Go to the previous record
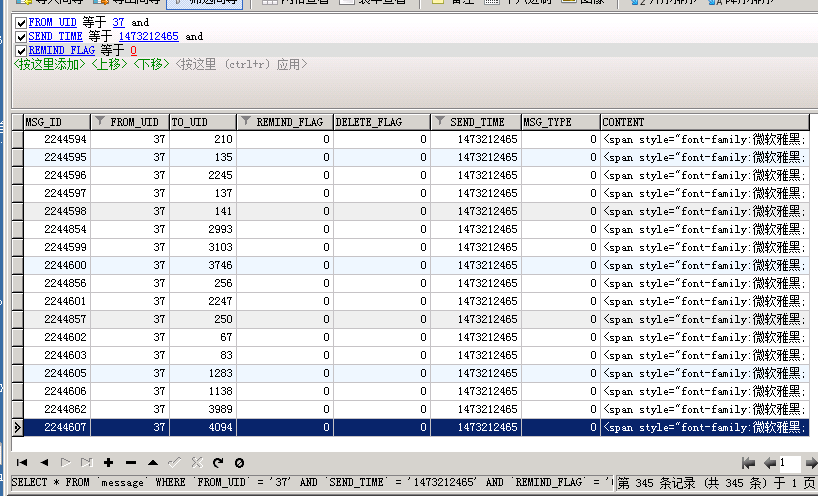 click(43, 463)
